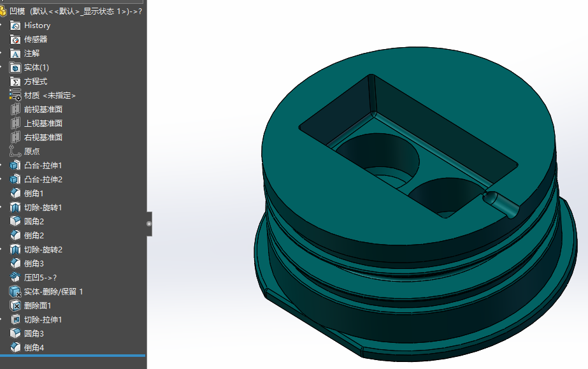The width and height of the screenshot is (588, 369).
Task: Select the 右视基准面 plane
Action: [43, 137]
